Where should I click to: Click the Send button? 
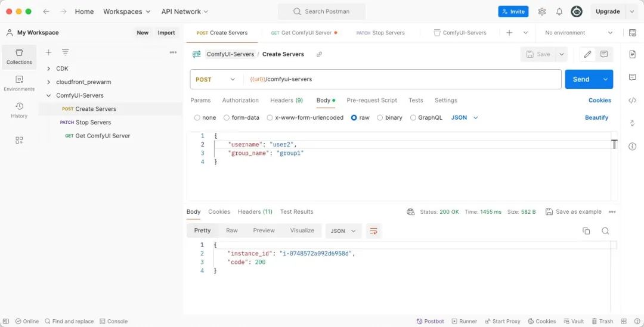pyautogui.click(x=581, y=80)
